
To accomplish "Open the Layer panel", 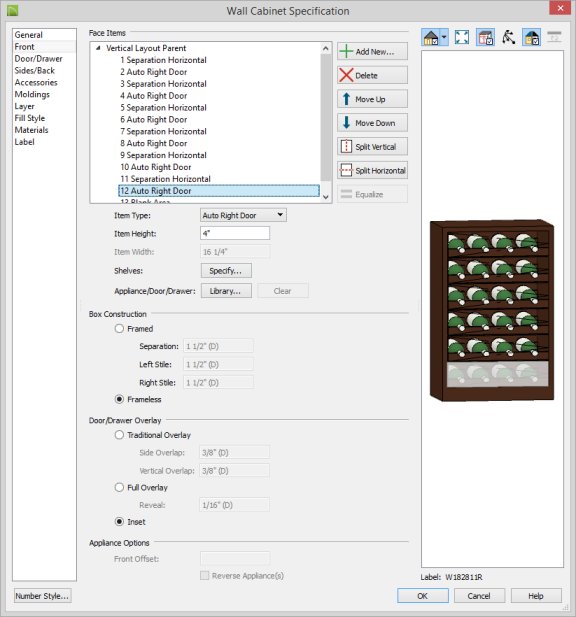I will [24, 106].
